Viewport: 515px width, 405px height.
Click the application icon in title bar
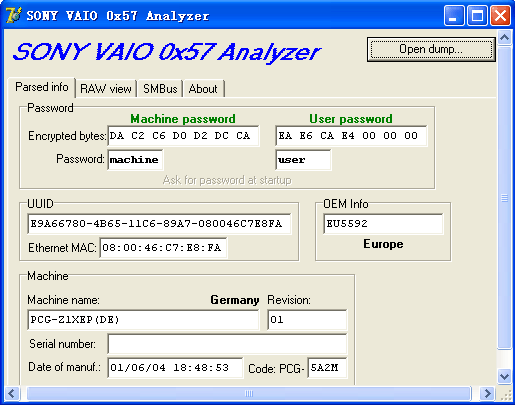tap(13, 15)
